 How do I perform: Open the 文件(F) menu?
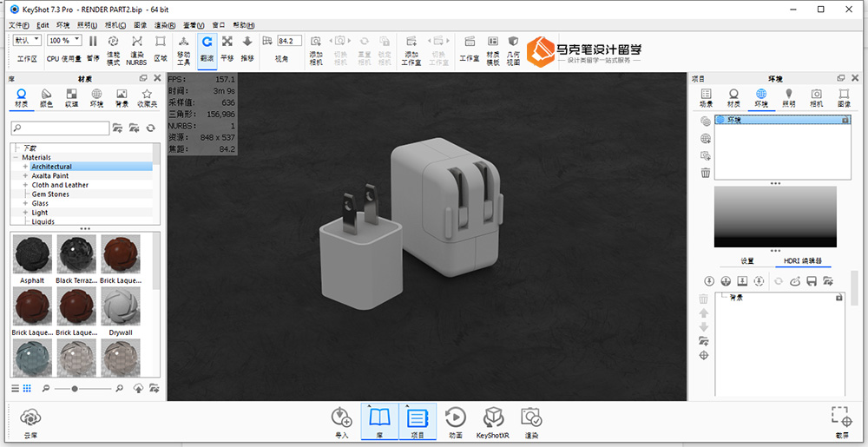(19, 25)
